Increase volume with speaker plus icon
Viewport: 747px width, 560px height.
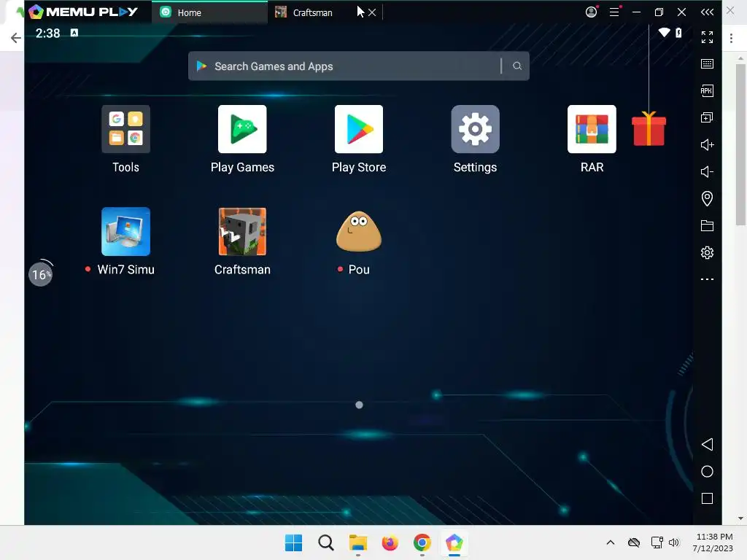tap(707, 145)
